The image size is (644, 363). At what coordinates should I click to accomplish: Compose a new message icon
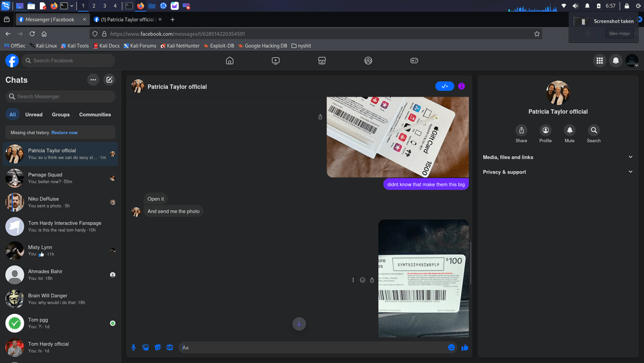click(x=109, y=80)
